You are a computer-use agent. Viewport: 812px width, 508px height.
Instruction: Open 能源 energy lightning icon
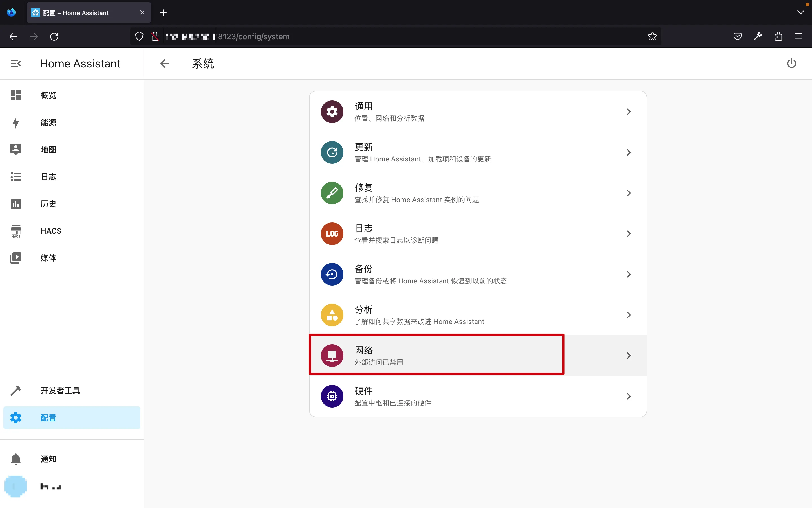[x=16, y=122]
